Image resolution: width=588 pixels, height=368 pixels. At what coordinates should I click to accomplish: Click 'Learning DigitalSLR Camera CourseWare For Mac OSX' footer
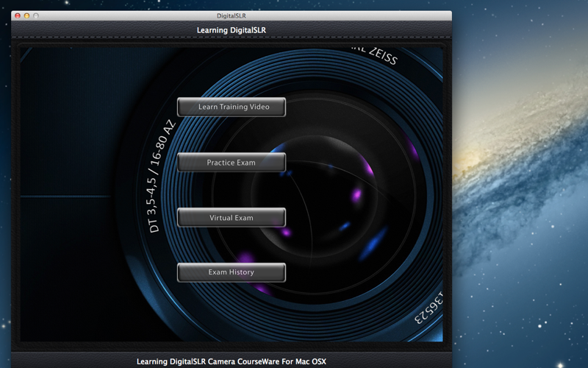[x=232, y=361]
